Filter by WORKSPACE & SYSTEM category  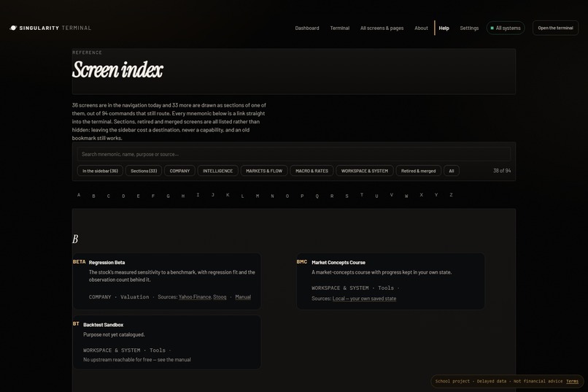(x=365, y=171)
